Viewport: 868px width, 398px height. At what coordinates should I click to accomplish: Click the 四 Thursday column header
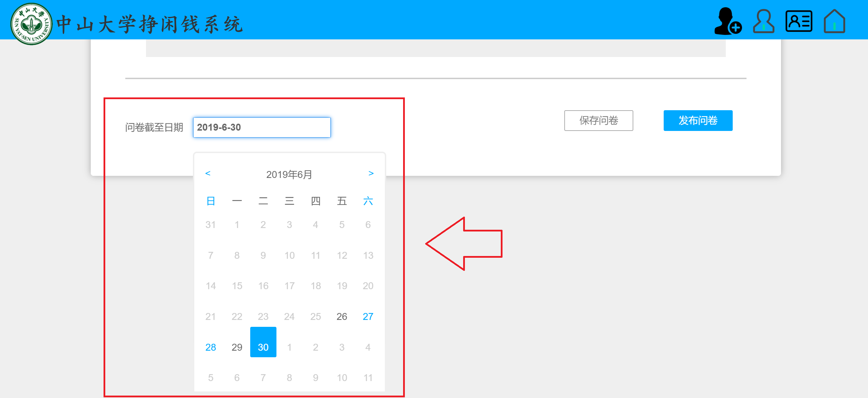coord(316,201)
